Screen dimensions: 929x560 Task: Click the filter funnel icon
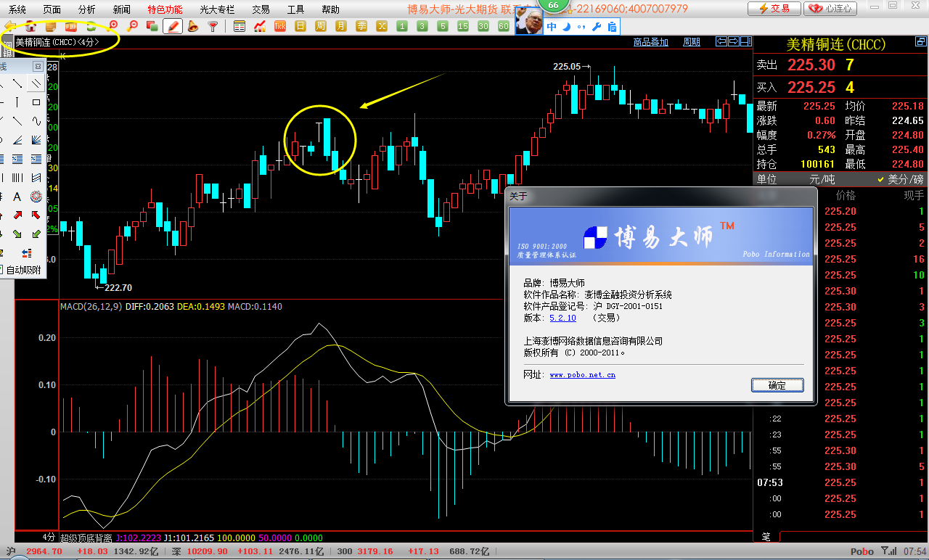pyautogui.click(x=213, y=27)
